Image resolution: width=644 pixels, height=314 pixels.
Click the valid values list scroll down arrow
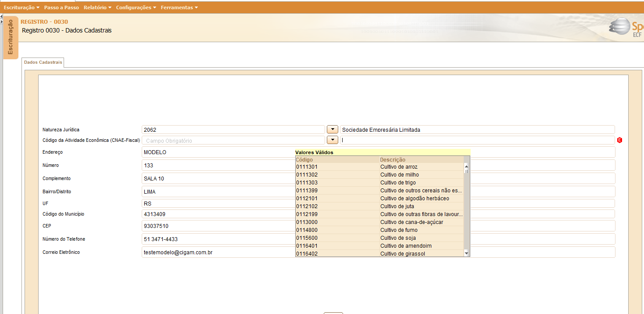pyautogui.click(x=466, y=253)
